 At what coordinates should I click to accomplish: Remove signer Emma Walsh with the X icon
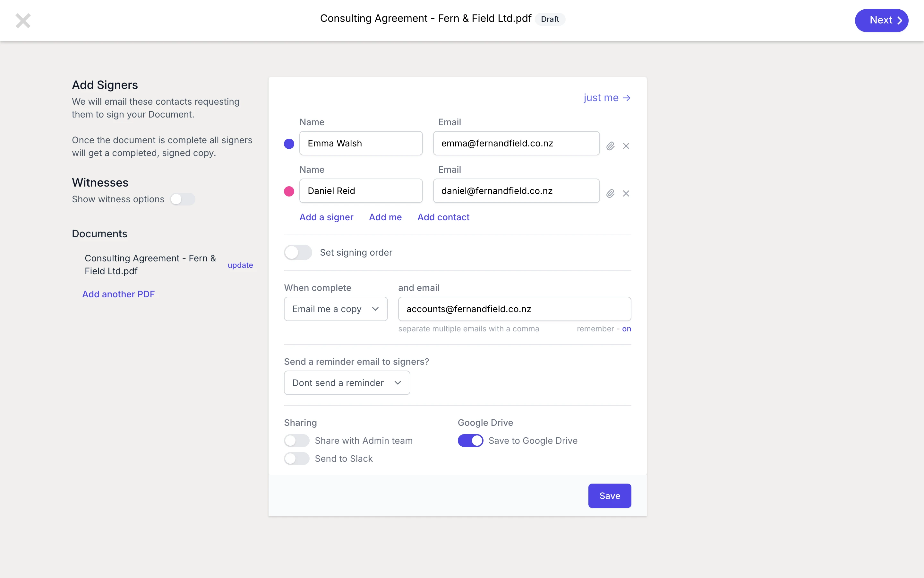click(626, 146)
